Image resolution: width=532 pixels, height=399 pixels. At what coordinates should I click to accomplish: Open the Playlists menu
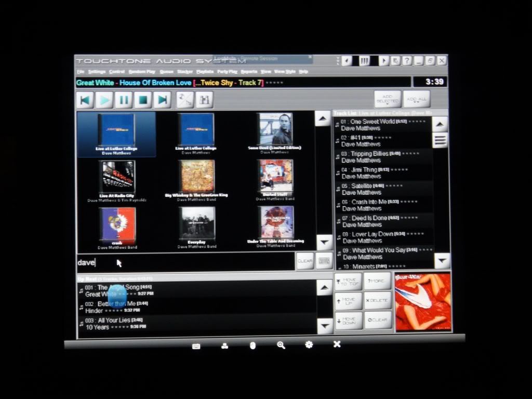pyautogui.click(x=205, y=72)
